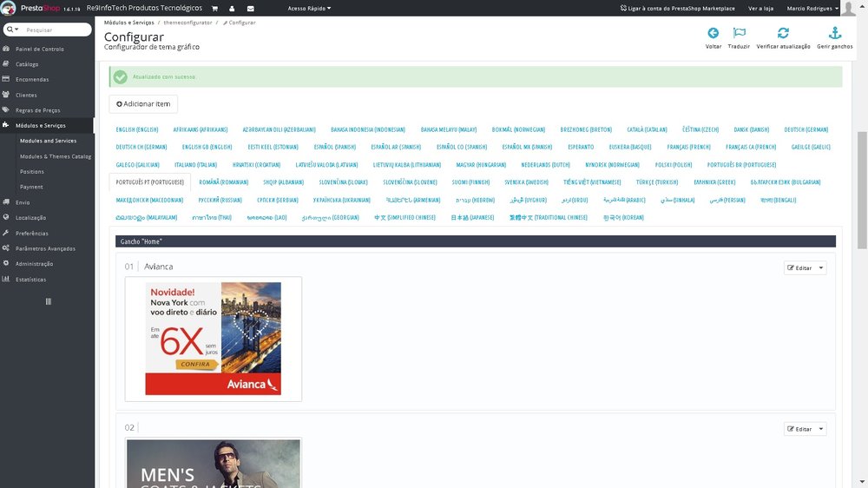Click the Envio truck icon in sidebar
This screenshot has height=488, width=868.
[6, 202]
